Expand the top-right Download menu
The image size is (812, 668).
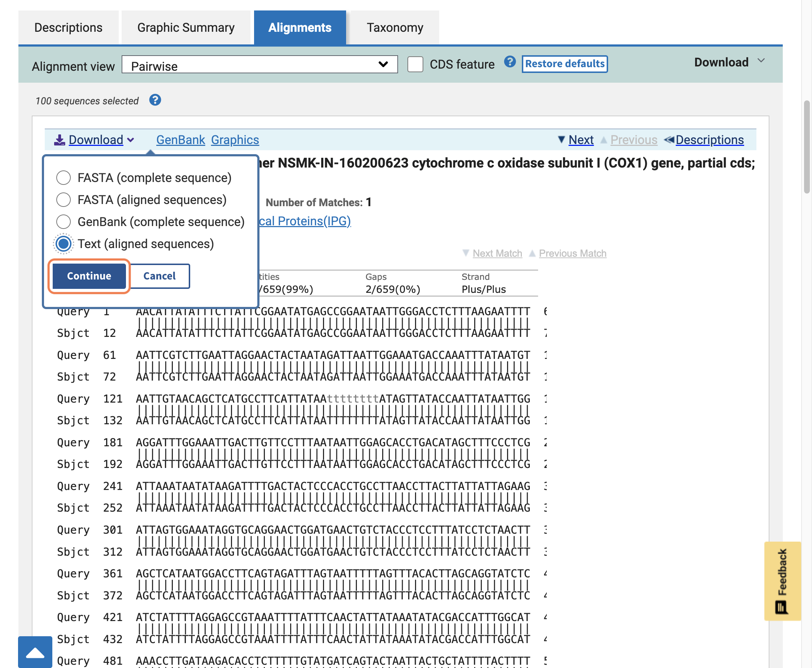pos(730,62)
